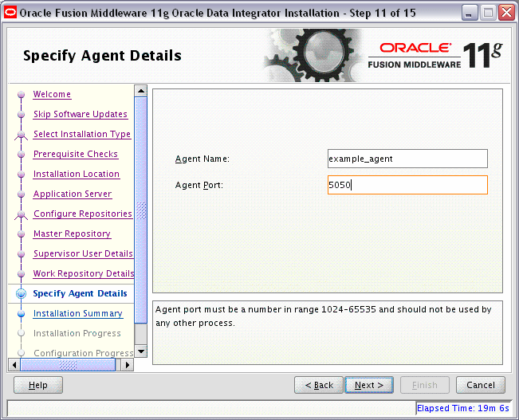Click the Welcome step bullet icon
The image size is (519, 420).
click(x=22, y=95)
